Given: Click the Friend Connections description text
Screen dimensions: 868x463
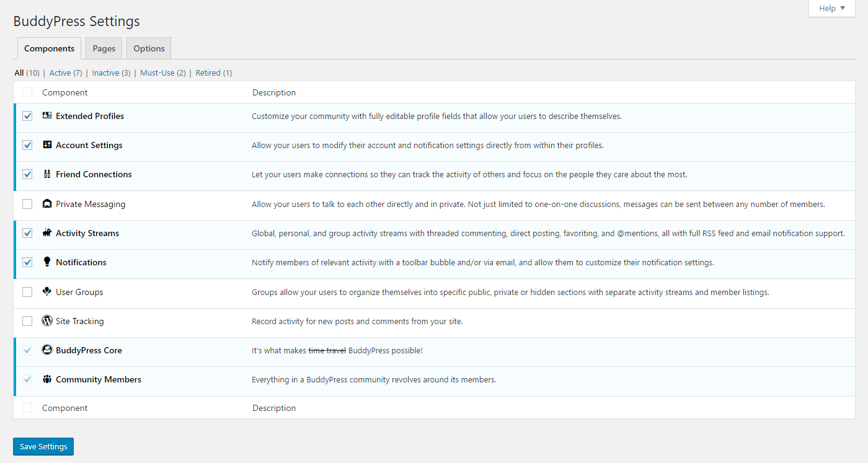Looking at the screenshot, I should (469, 174).
